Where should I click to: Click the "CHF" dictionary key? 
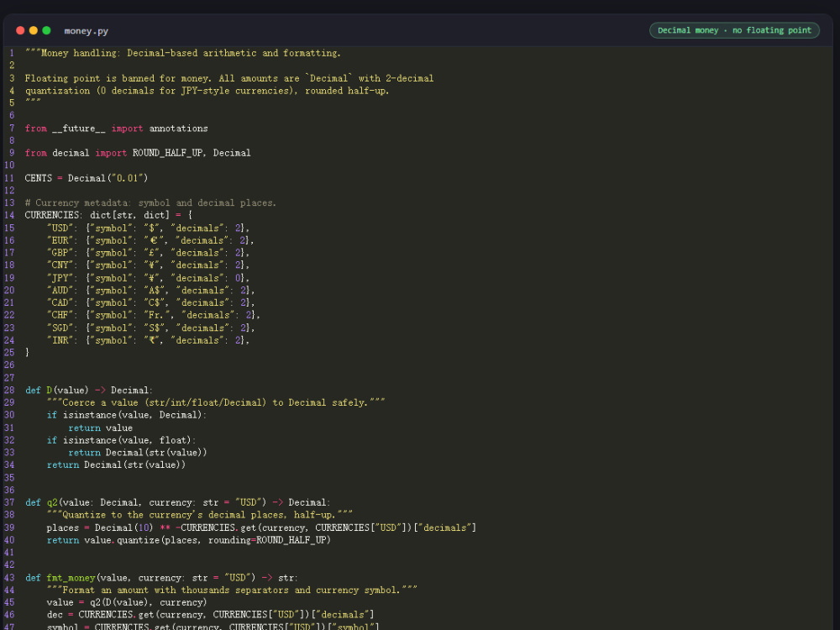(60, 315)
